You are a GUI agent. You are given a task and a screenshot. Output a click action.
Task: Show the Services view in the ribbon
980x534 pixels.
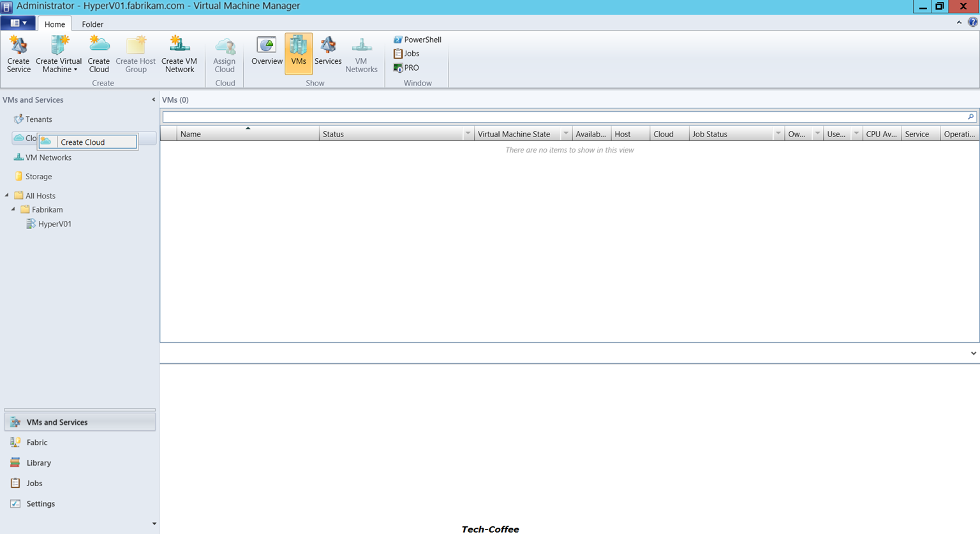[x=328, y=51]
